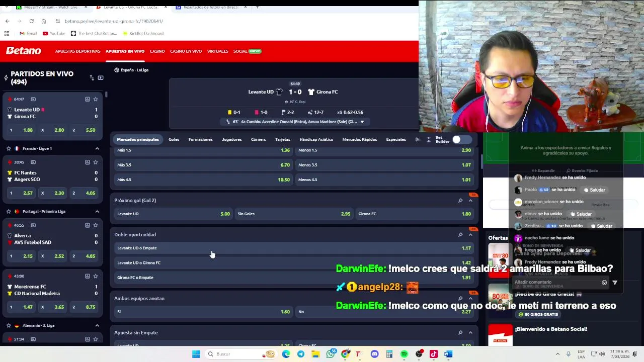Image resolution: width=644 pixels, height=362 pixels.
Task: Open browser home page button
Action: tap(43, 21)
